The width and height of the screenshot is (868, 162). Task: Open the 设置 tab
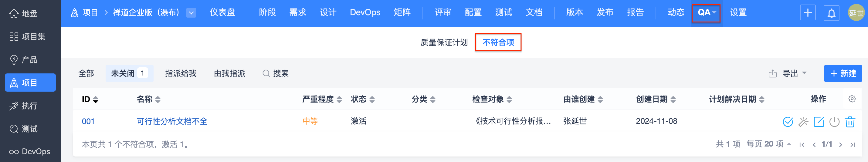[x=738, y=12]
